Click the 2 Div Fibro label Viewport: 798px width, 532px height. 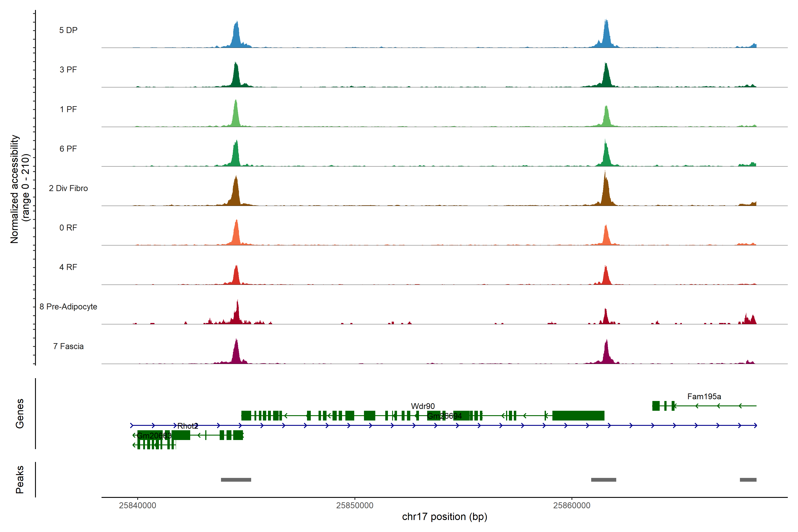pyautogui.click(x=68, y=188)
